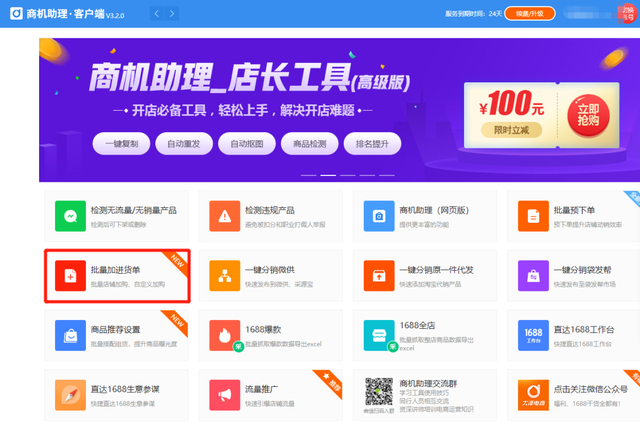Screen dimensions: 640x426
Task: Click the 直达1688生意参谋 title text
Action: coord(125,389)
